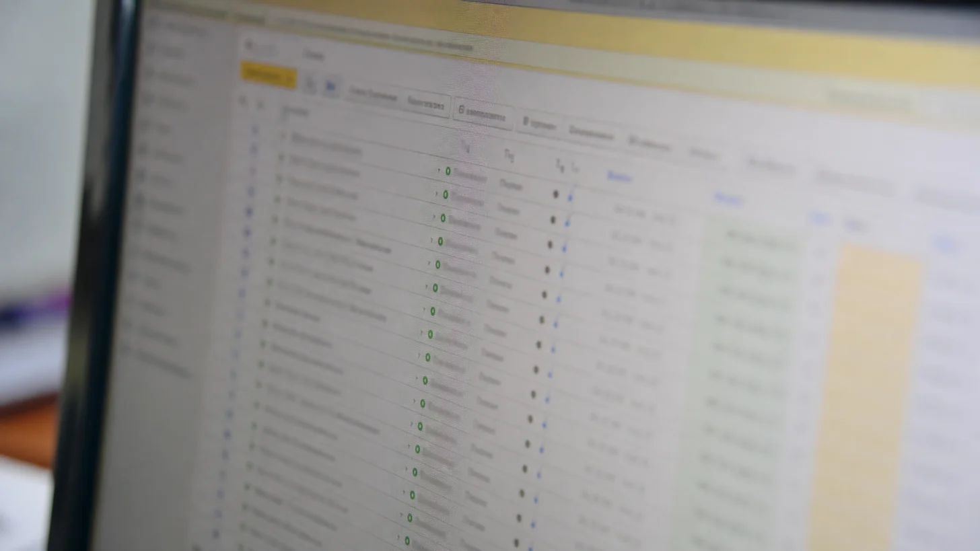Click the gray icon between yellow button and blue arrow
The image size is (980, 551).
pyautogui.click(x=310, y=83)
